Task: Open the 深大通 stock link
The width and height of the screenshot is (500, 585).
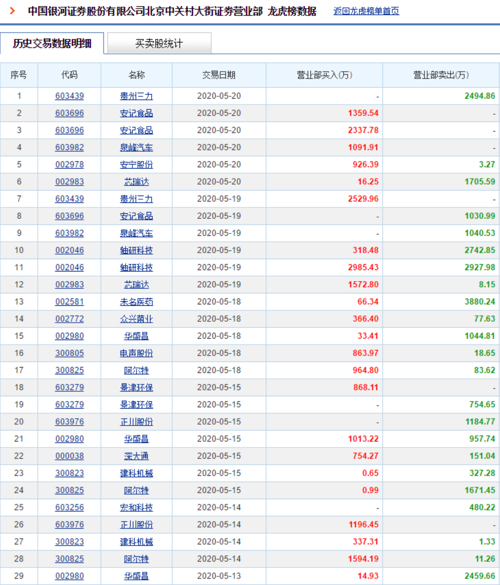Action: click(136, 456)
